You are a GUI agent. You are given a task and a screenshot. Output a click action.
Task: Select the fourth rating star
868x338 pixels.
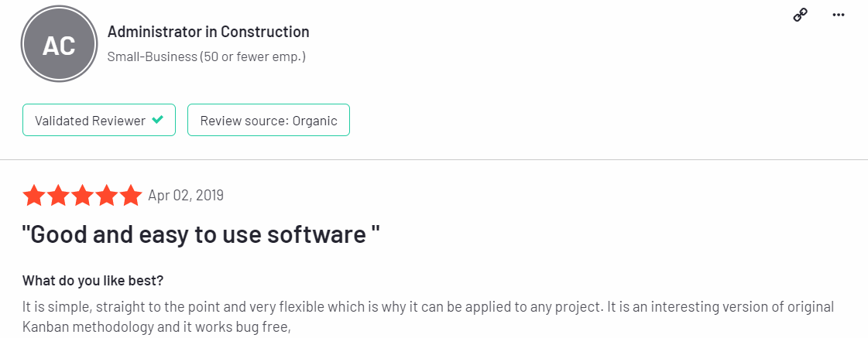pos(107,196)
